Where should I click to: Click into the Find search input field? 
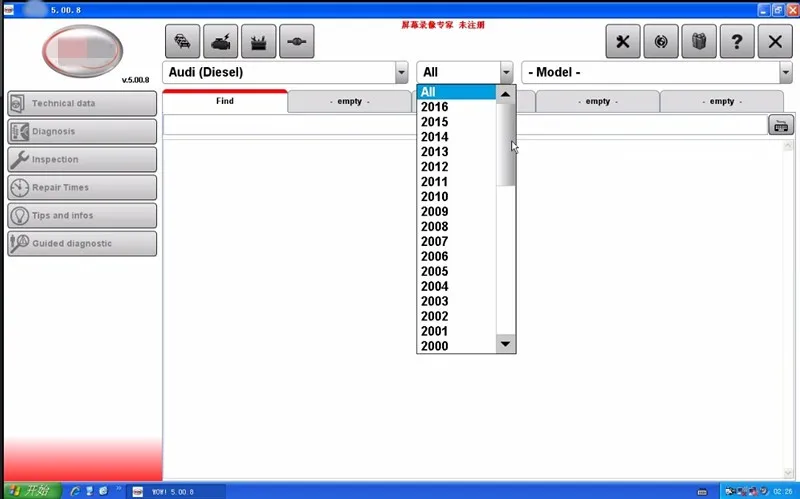click(x=465, y=125)
